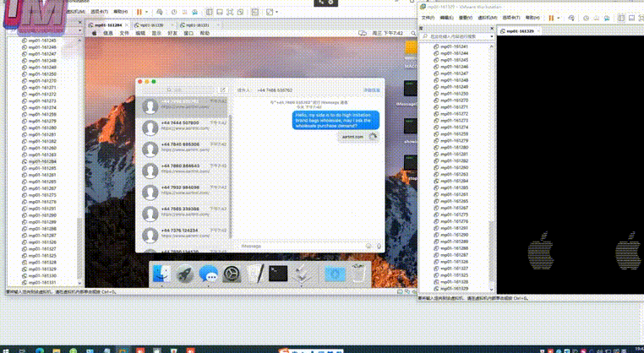644x353 pixels.
Task: Click the compose new message icon in Messages
Action: [223, 90]
